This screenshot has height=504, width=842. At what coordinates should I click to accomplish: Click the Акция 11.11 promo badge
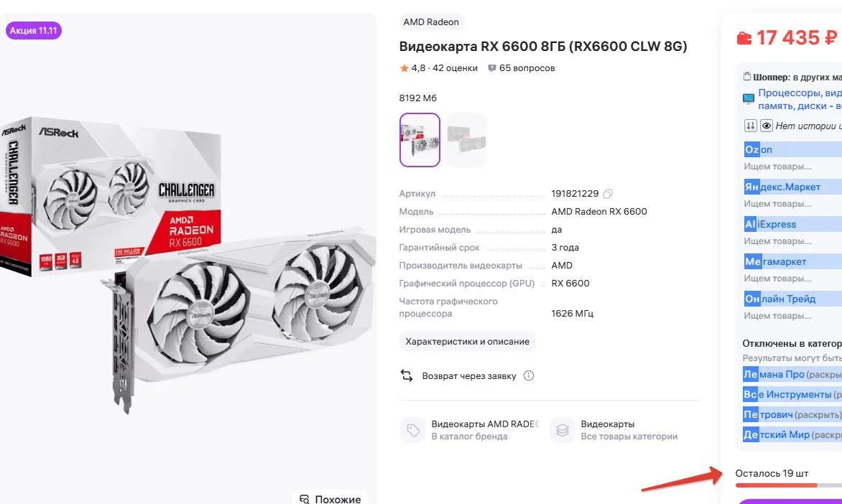tap(33, 31)
